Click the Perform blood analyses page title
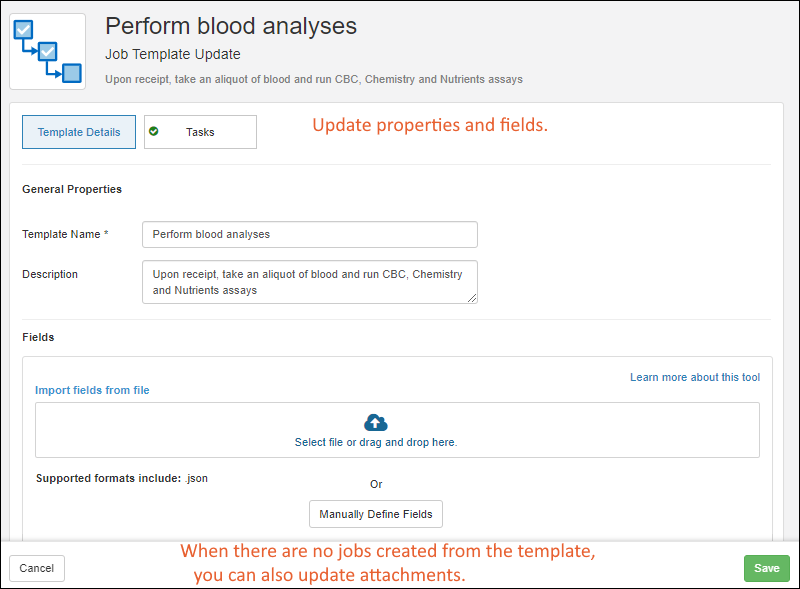800x589 pixels. coord(231,25)
